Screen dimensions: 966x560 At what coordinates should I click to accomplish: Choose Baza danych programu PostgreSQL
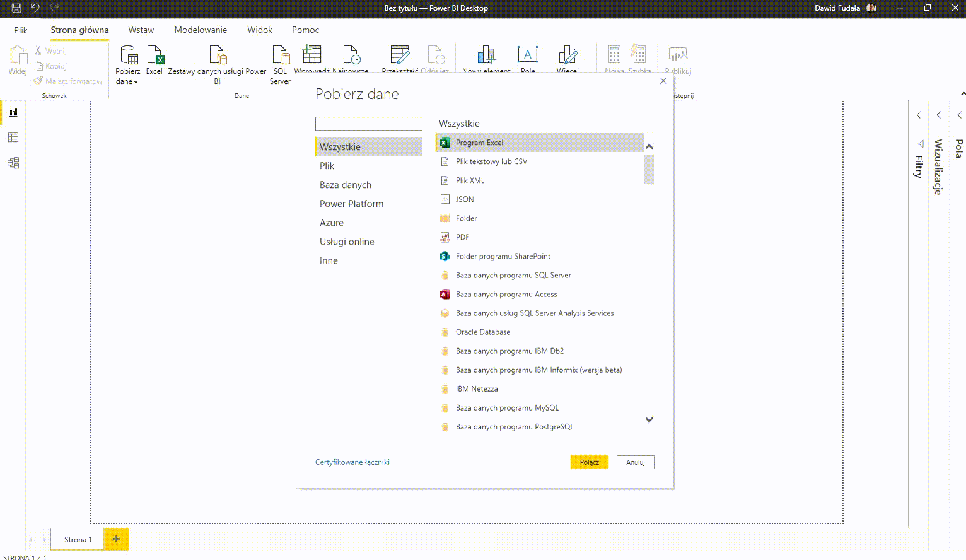(x=540, y=427)
